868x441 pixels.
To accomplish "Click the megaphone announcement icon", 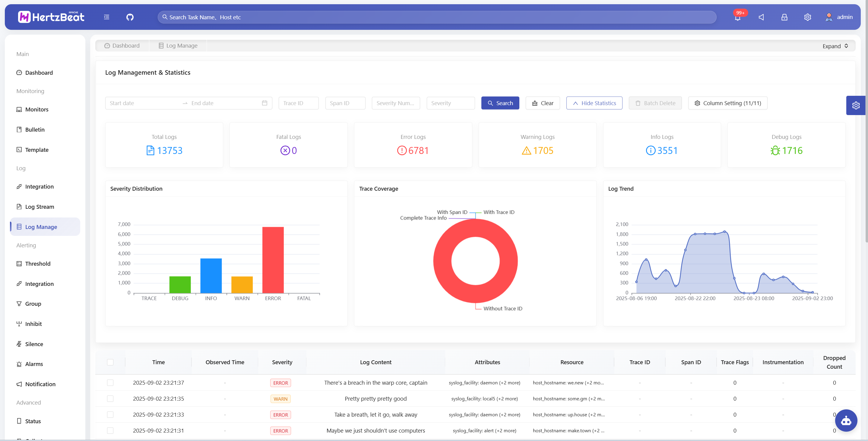I will tap(761, 17).
